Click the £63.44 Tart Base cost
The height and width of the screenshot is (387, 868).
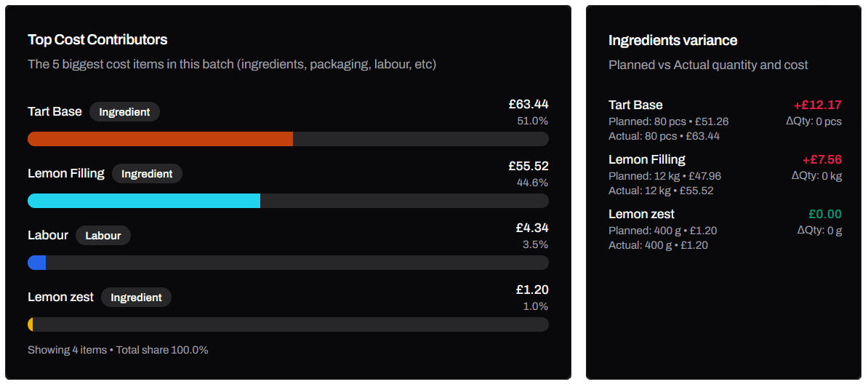point(528,104)
